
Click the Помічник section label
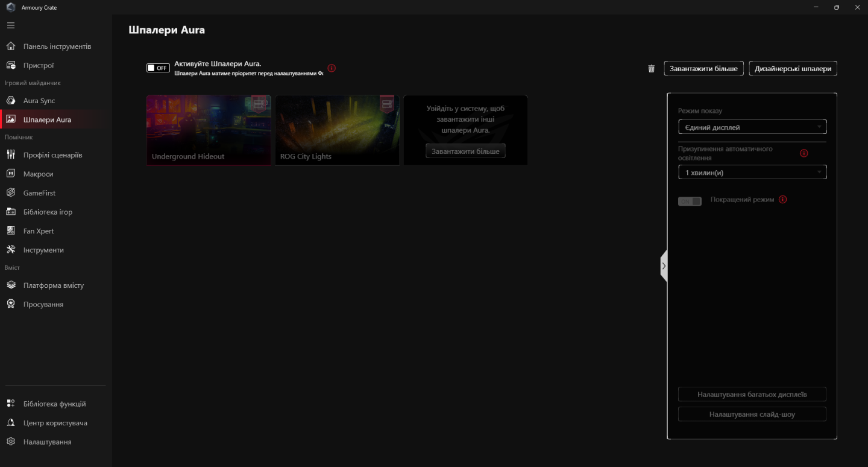point(19,137)
